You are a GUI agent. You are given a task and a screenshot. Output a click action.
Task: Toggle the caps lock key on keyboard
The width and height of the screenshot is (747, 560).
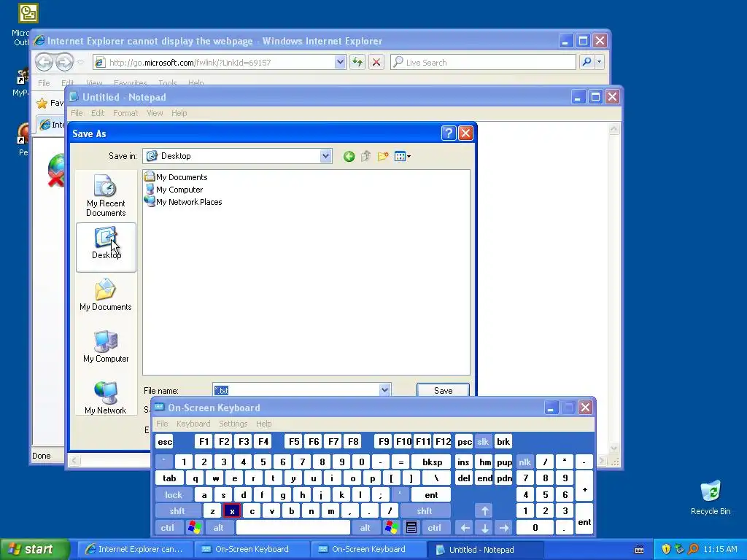point(174,495)
